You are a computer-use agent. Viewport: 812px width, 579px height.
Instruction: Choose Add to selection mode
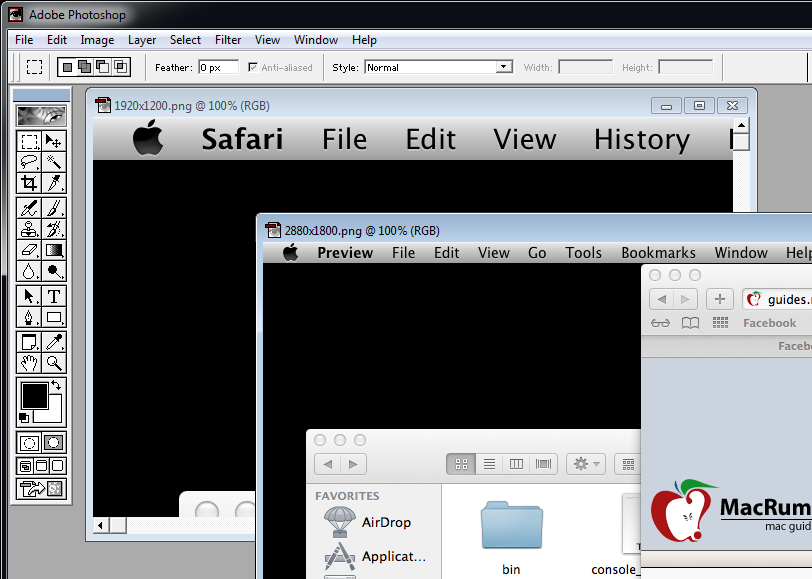tap(84, 67)
